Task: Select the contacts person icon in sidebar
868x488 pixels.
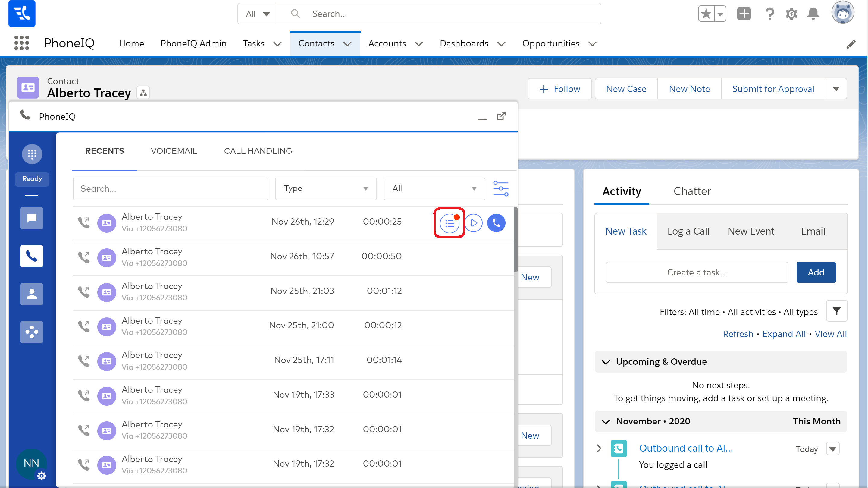Action: coord(32,294)
